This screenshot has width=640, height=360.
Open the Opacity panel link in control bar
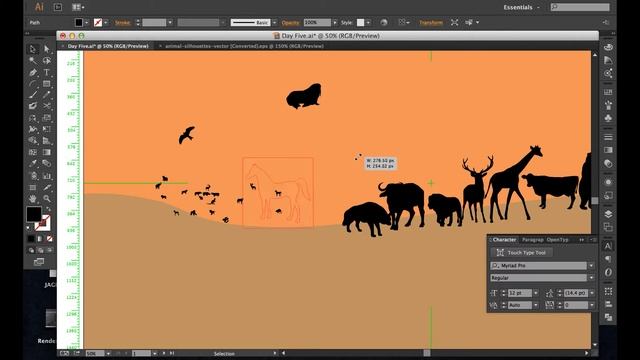click(x=290, y=23)
